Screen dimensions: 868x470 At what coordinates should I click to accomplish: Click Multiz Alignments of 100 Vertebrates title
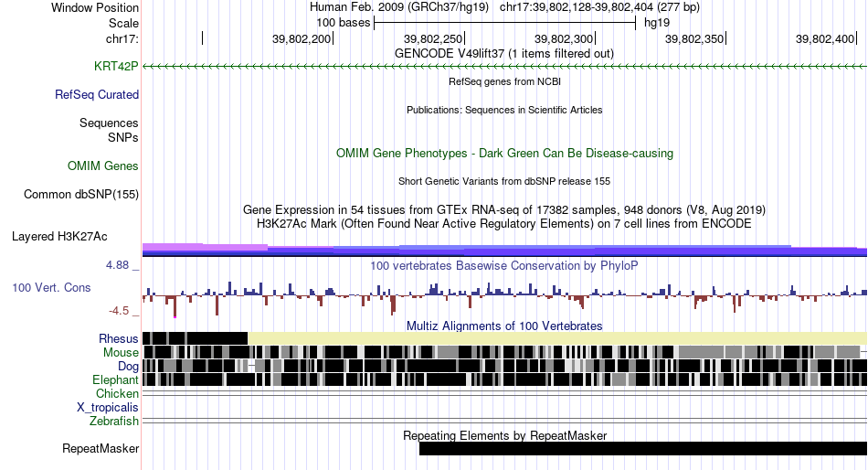click(504, 326)
